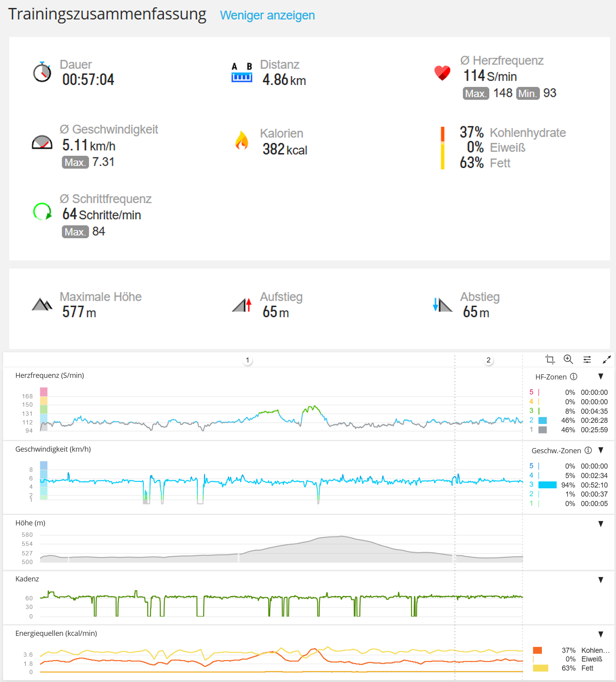
Task: Click the flame Kalorien icon
Action: click(x=242, y=141)
